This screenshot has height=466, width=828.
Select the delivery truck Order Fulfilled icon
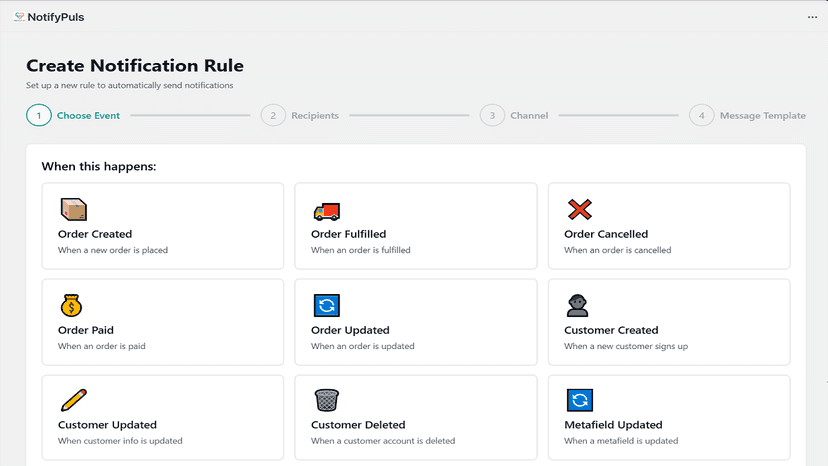[326, 211]
